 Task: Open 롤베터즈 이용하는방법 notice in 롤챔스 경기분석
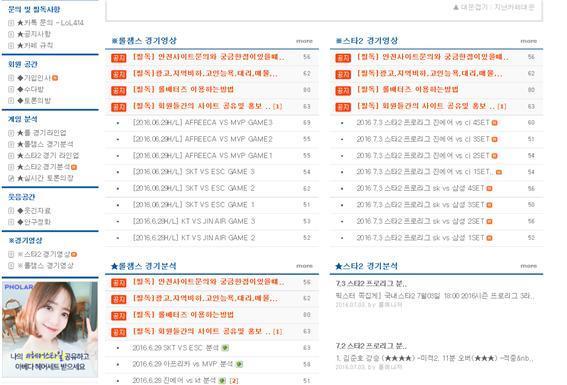(x=183, y=315)
